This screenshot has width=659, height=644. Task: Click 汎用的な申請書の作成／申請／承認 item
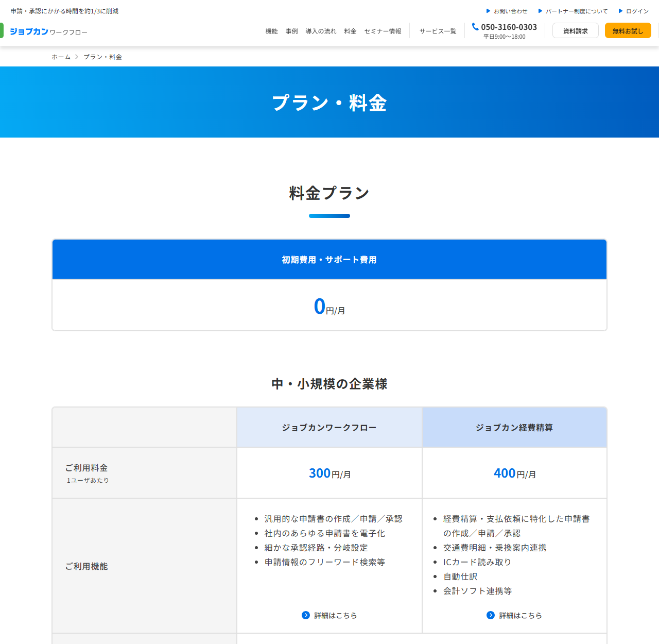(x=334, y=519)
